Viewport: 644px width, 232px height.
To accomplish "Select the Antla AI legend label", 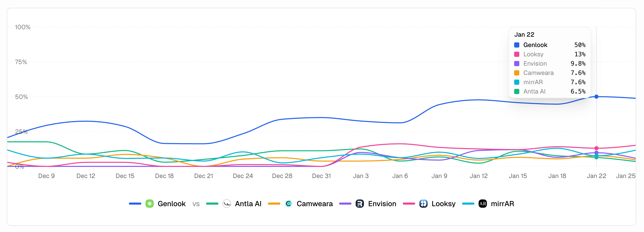I will (x=248, y=204).
